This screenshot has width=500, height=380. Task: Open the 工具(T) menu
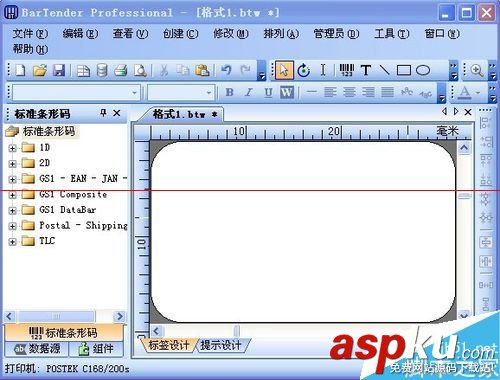pos(392,33)
